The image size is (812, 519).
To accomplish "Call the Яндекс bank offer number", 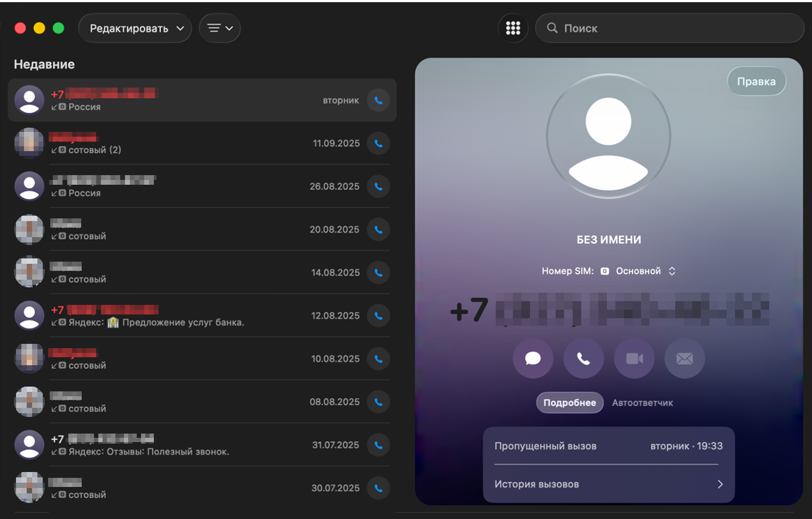I will 378,316.
